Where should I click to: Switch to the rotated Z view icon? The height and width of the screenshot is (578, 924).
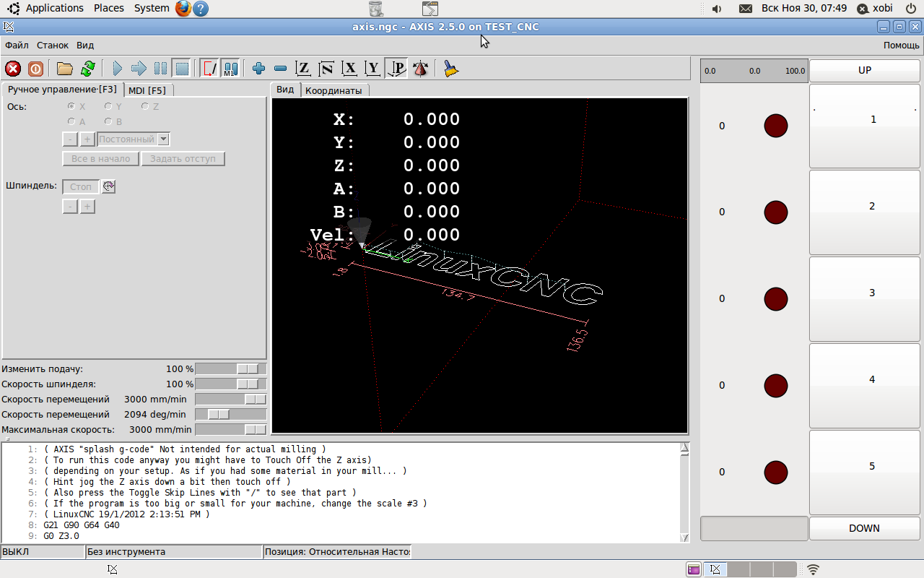[327, 69]
